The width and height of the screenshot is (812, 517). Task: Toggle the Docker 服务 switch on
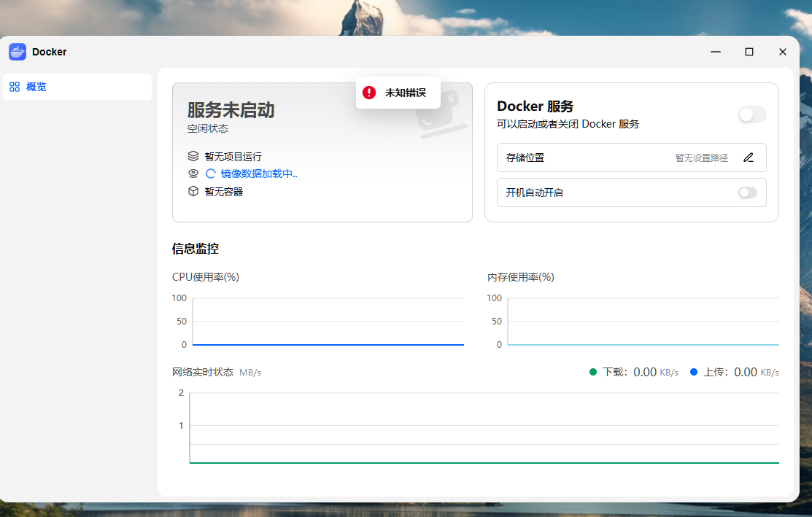(752, 114)
